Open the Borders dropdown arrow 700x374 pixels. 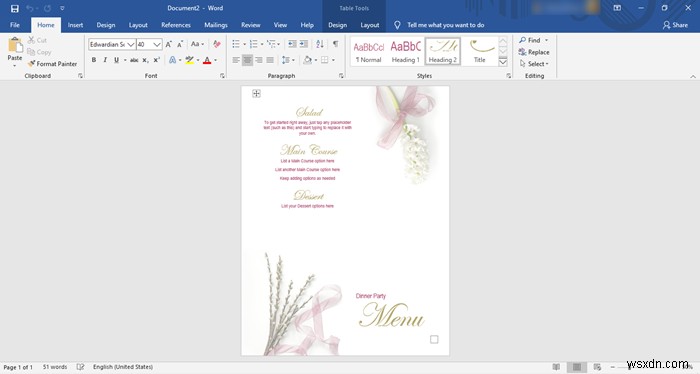pos(333,60)
